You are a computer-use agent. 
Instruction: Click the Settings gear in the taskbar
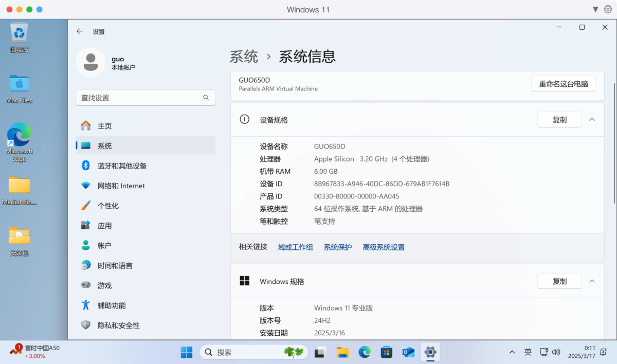pyautogui.click(x=430, y=352)
